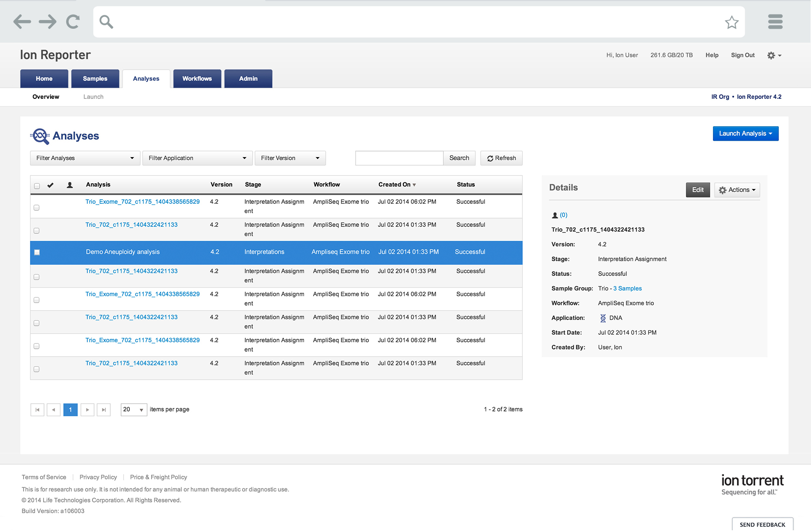Select the Overview sub-tab
The image size is (811, 532).
46,97
